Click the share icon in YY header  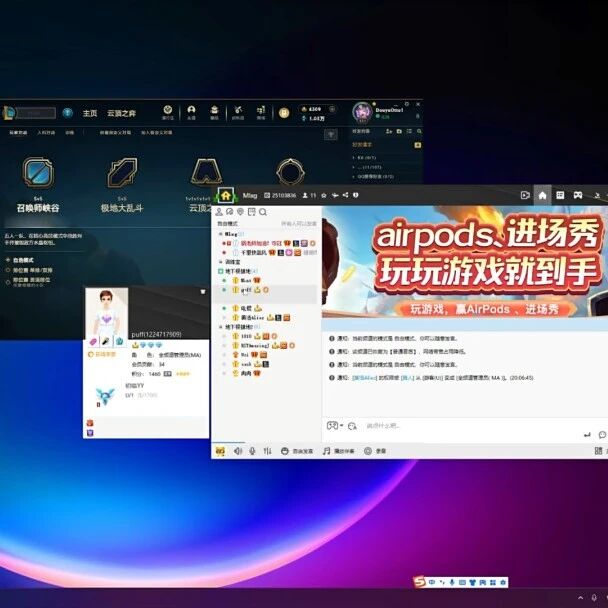pos(345,195)
